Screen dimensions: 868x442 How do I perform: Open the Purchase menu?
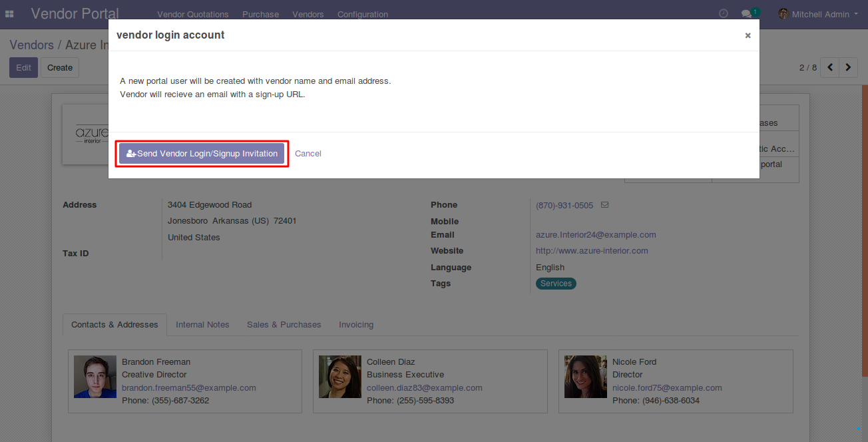tap(260, 14)
